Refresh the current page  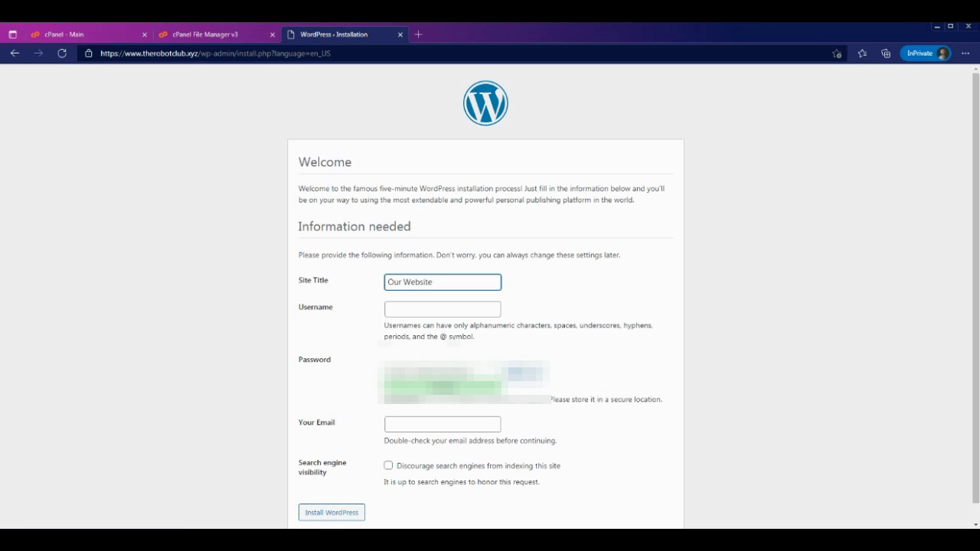(62, 54)
